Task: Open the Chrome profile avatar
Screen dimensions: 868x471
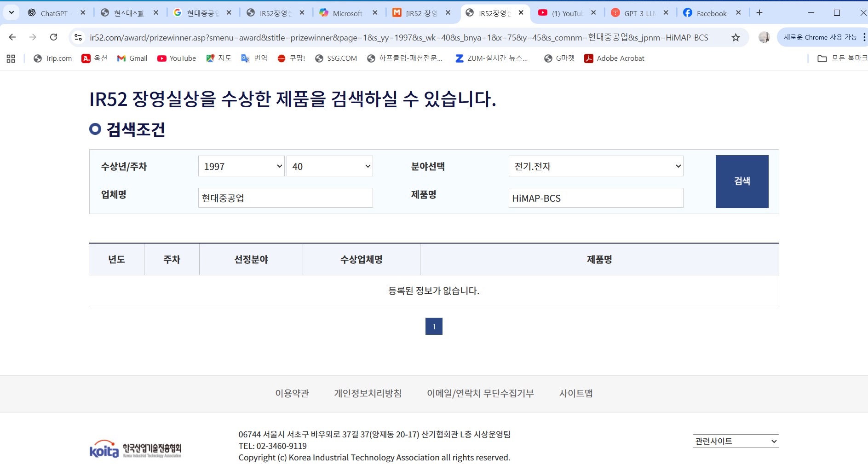Action: tap(764, 37)
